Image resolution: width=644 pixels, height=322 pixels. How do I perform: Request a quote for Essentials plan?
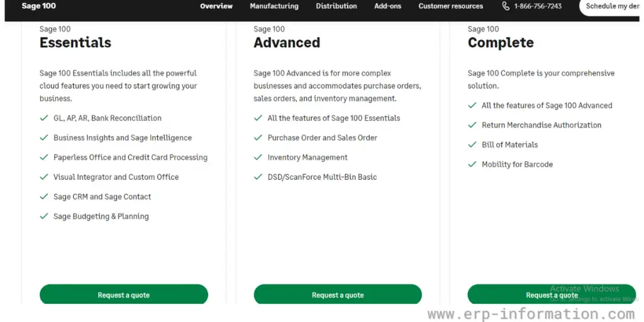(x=124, y=294)
